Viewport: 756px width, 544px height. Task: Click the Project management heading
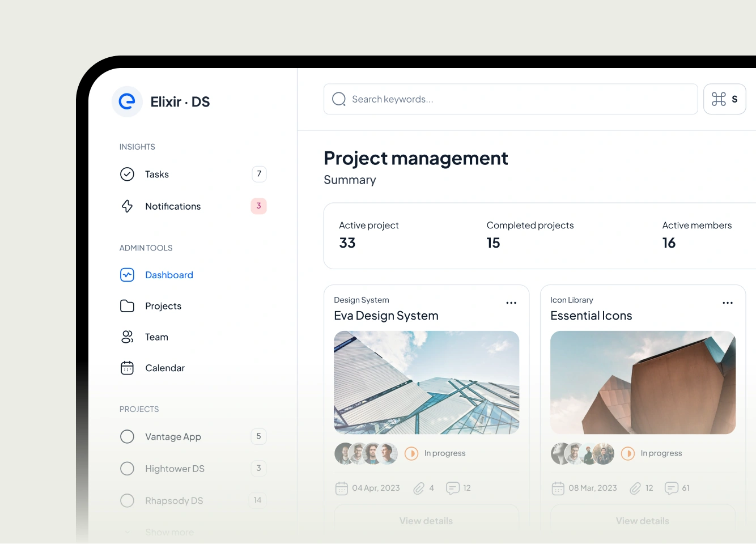(415, 158)
